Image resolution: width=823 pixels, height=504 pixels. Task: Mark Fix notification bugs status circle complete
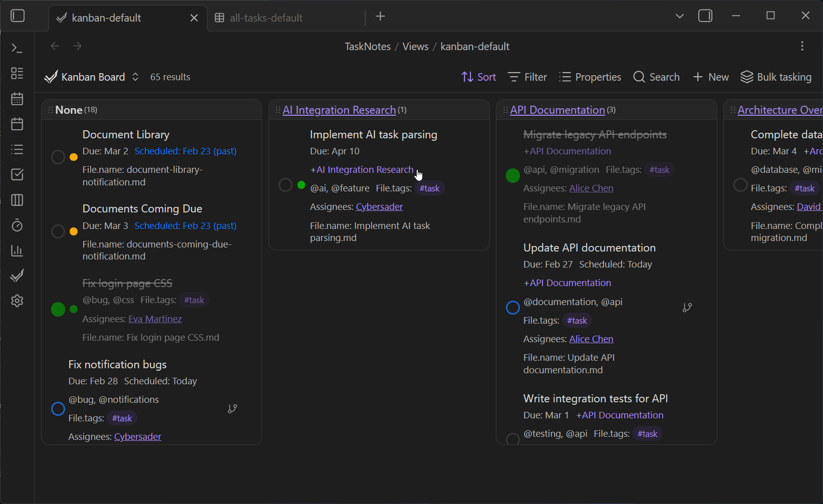[58, 409]
